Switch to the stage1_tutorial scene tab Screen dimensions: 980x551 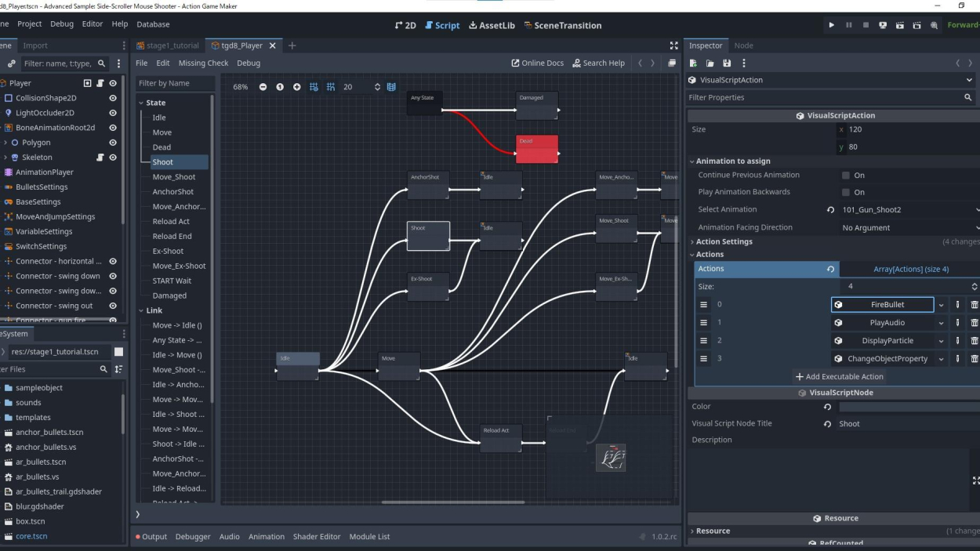click(x=166, y=45)
